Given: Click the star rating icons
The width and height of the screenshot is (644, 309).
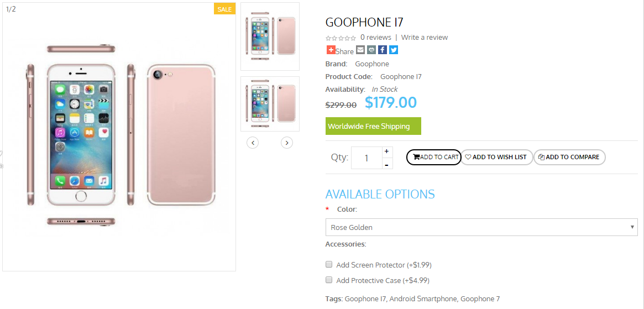Looking at the screenshot, I should coord(341,38).
